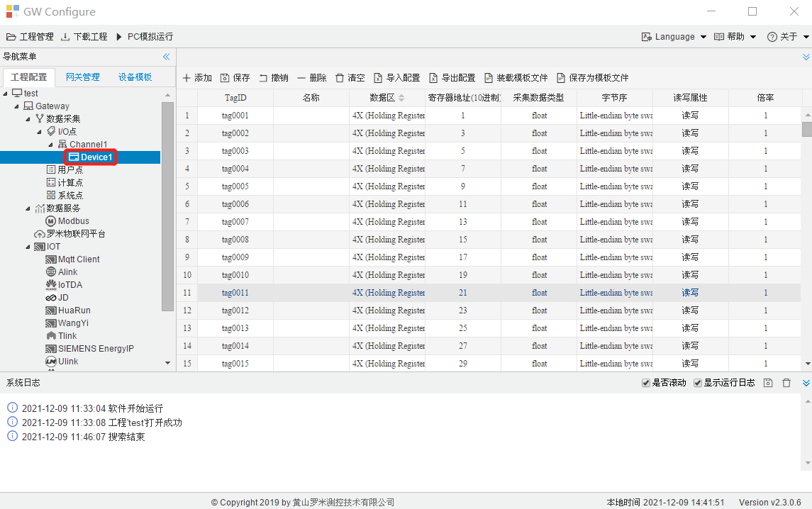Select Tlink in the tree

[62, 336]
